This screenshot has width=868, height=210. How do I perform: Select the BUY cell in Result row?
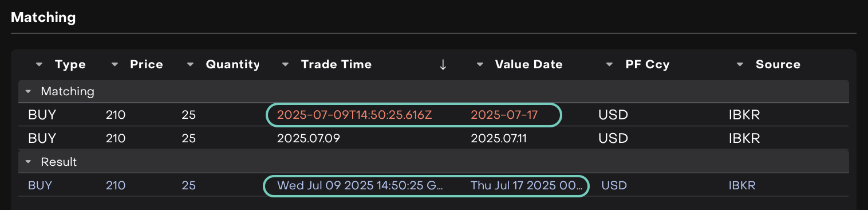coord(40,185)
